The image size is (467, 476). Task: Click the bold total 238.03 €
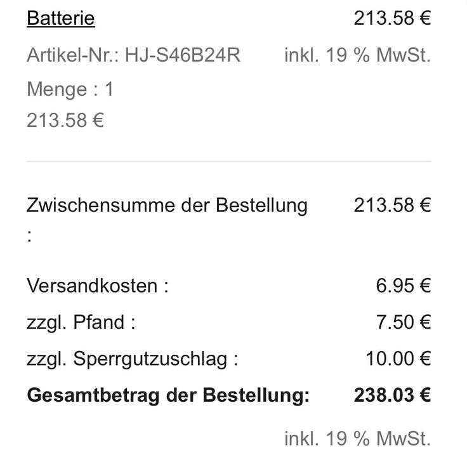[392, 395]
